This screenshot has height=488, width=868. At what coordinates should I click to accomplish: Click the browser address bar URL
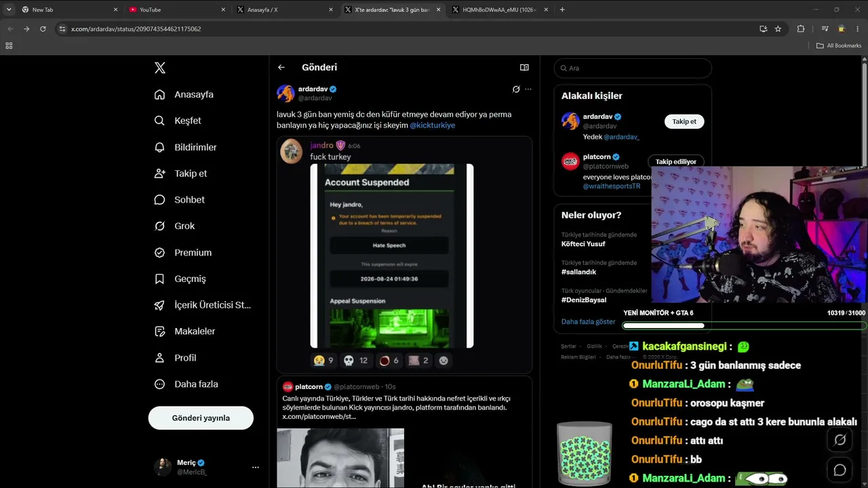136,28
